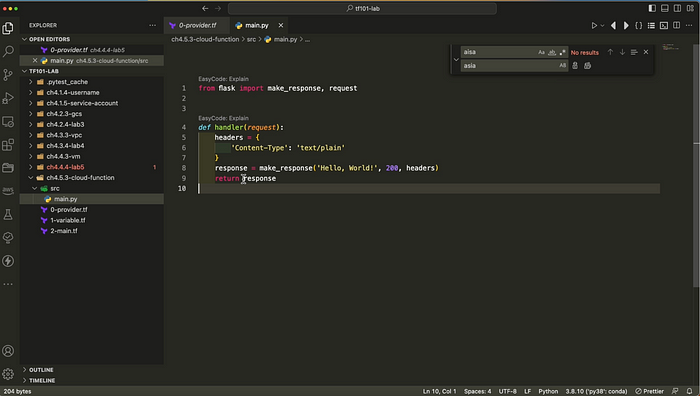Open the Source Control view
700x396 pixels.
click(8, 75)
